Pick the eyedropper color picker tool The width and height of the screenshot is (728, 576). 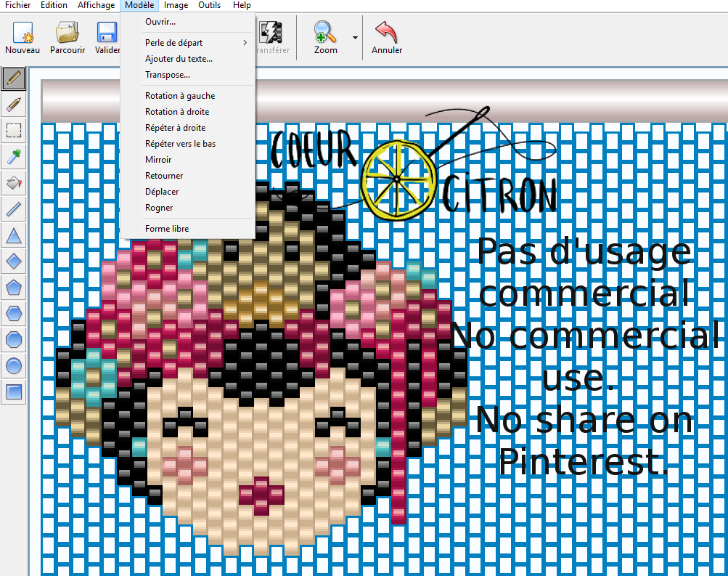14,157
